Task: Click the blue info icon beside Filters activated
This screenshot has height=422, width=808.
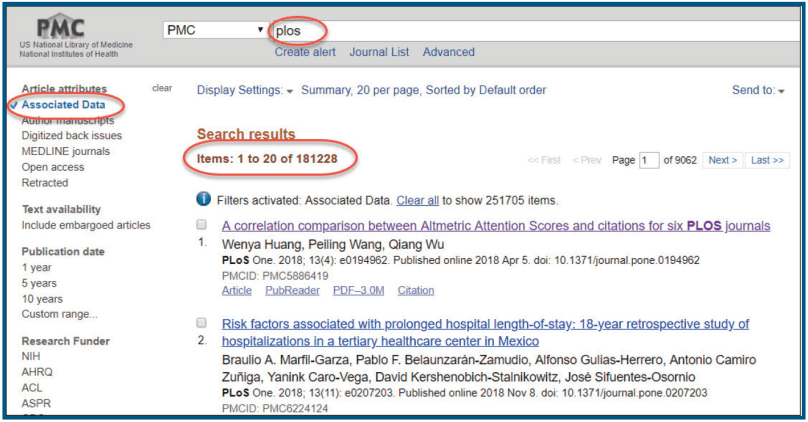Action: coord(204,200)
